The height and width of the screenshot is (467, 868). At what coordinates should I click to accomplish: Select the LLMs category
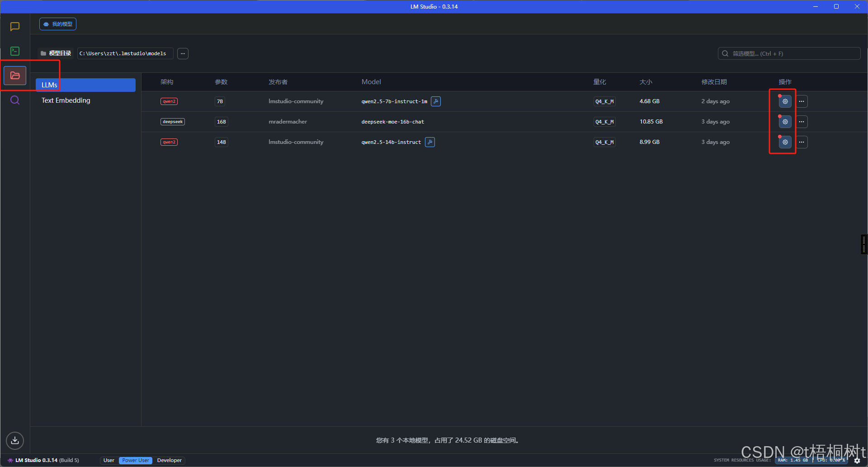(85, 85)
